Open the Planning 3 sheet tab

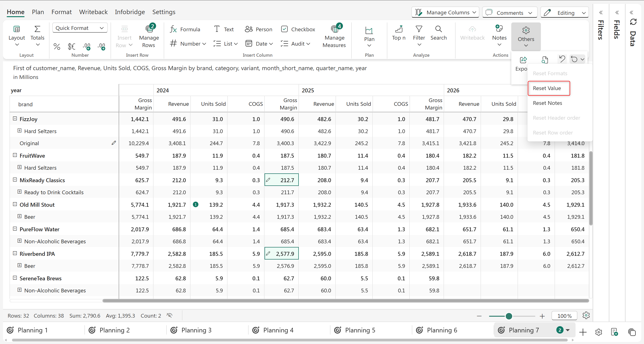(x=196, y=330)
